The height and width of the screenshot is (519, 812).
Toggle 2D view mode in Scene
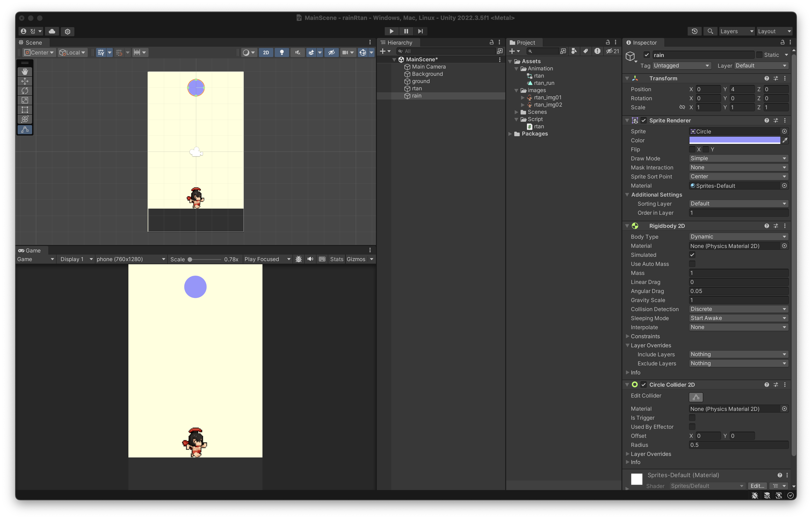click(266, 52)
